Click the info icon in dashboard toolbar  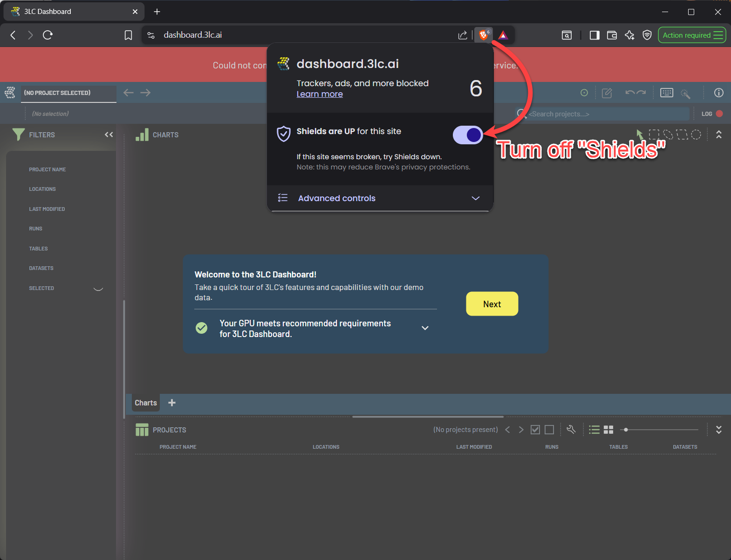click(718, 93)
